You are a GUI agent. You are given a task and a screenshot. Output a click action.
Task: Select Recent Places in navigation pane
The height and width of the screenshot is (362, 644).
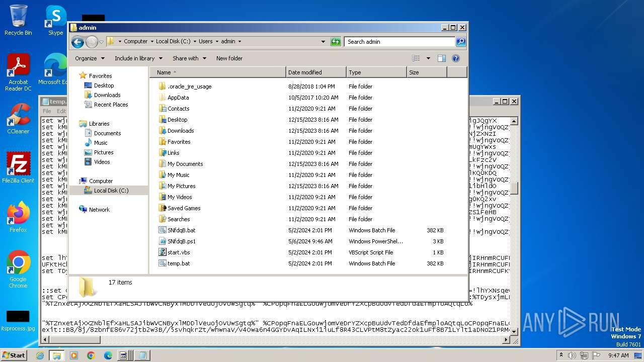pos(111,105)
